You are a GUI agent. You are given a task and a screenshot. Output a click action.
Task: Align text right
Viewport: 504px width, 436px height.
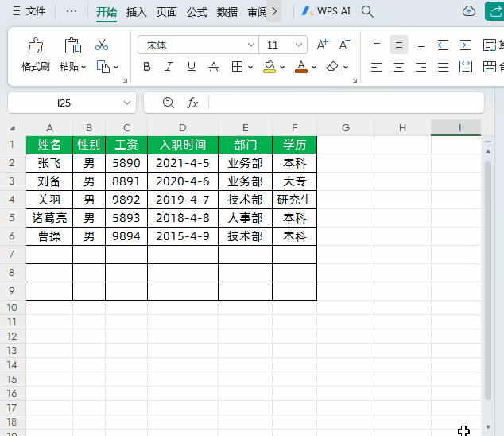click(421, 67)
